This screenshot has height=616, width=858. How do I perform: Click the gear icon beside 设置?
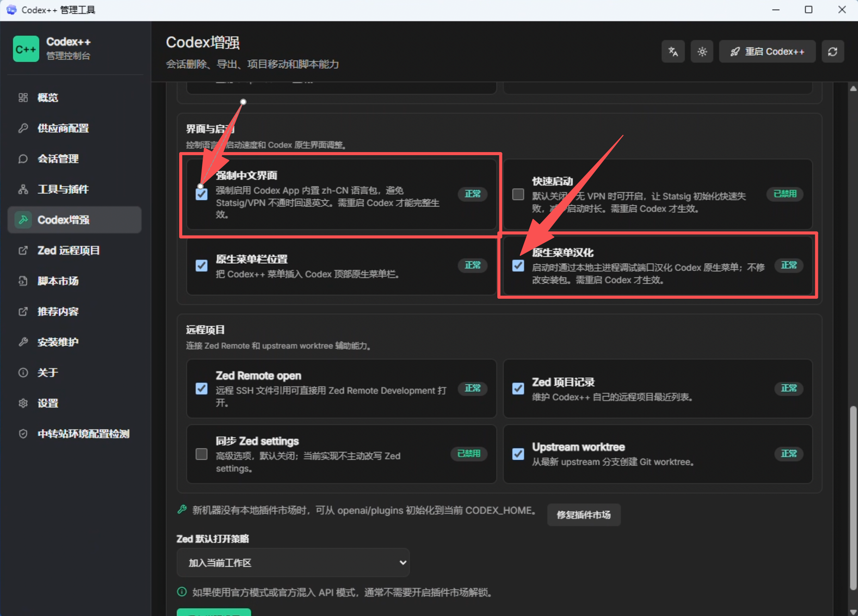click(23, 403)
